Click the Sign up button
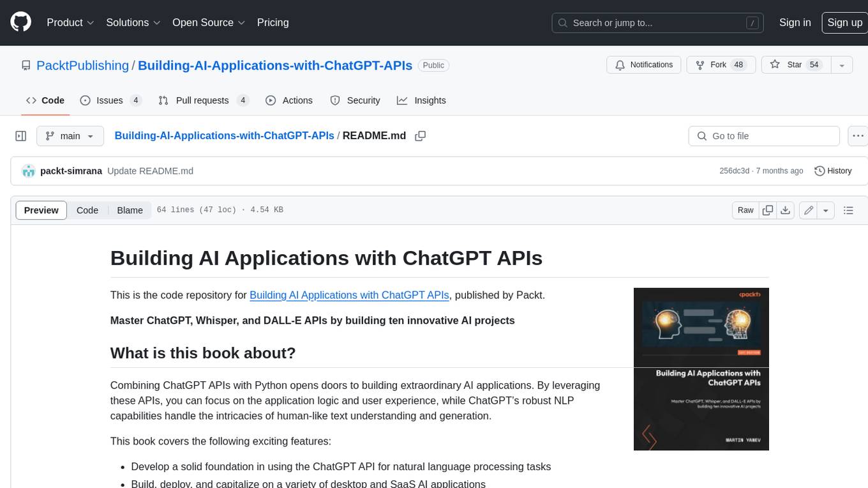This screenshot has height=488, width=868. coord(844,22)
